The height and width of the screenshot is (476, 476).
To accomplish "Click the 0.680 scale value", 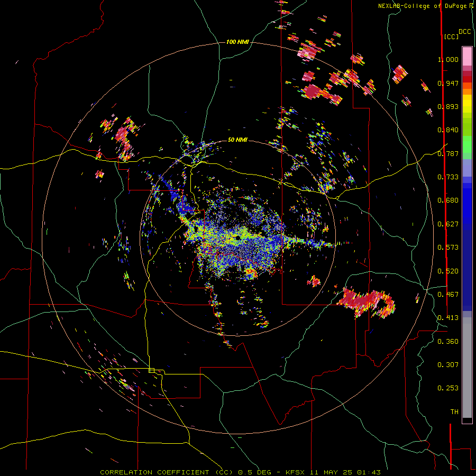I will [x=448, y=200].
